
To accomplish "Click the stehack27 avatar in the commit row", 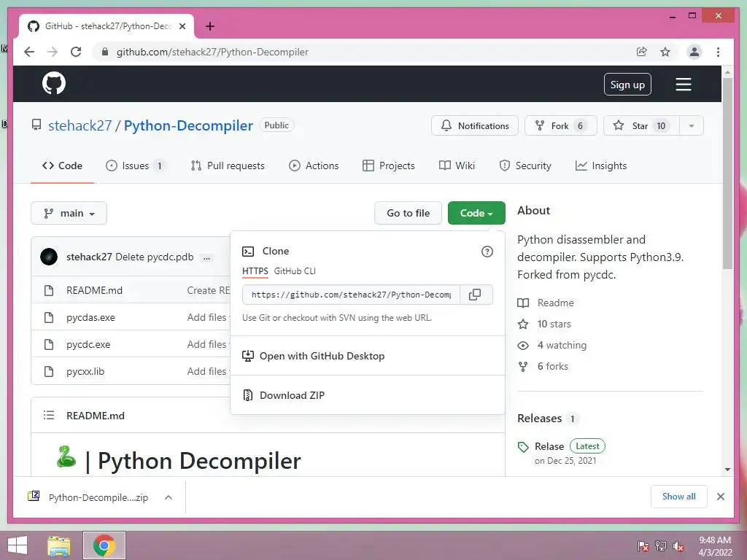I will (x=49, y=257).
